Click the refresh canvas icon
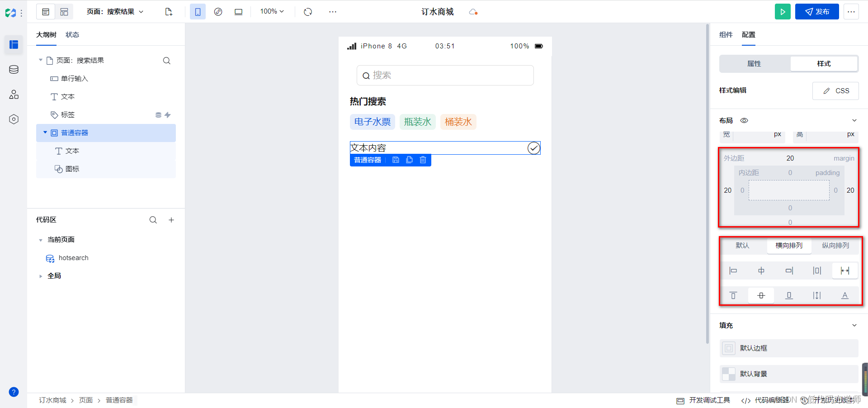 [x=308, y=12]
